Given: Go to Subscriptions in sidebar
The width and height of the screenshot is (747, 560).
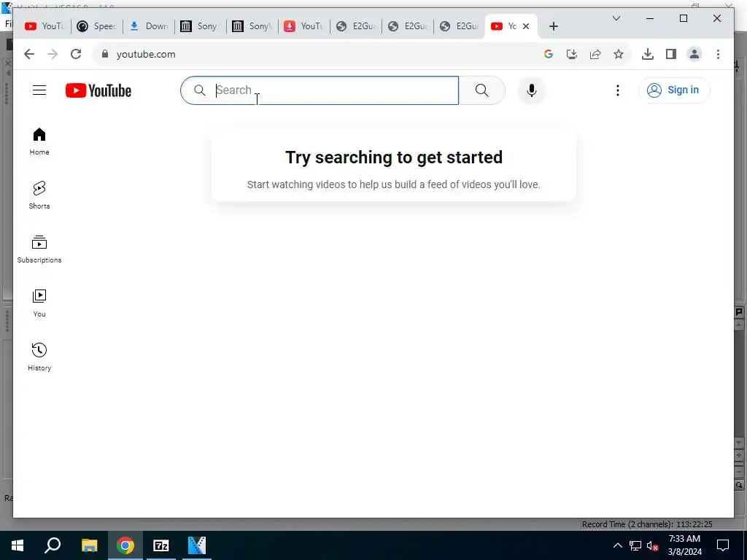Looking at the screenshot, I should pyautogui.click(x=39, y=249).
